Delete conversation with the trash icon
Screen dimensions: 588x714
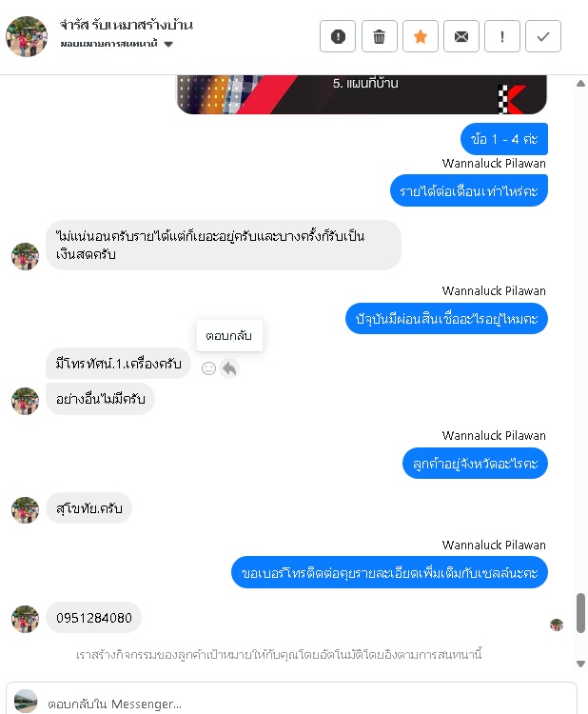tap(379, 36)
